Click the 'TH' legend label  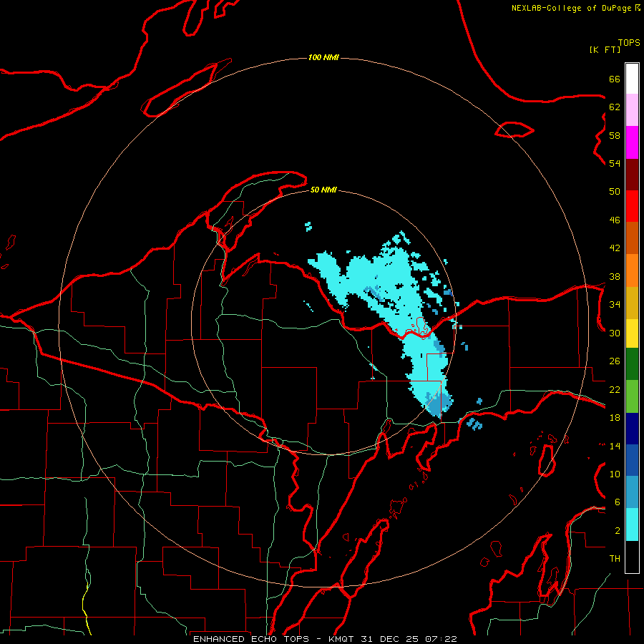click(x=615, y=559)
